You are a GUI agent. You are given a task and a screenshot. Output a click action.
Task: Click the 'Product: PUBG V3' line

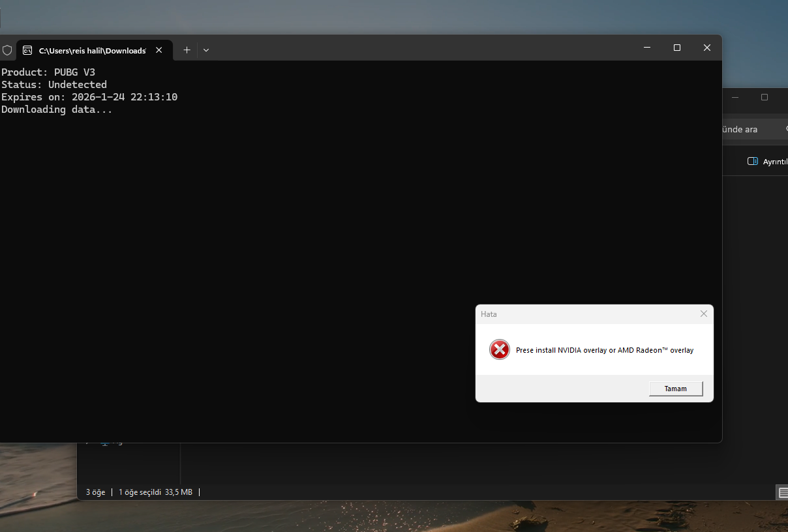(48, 72)
